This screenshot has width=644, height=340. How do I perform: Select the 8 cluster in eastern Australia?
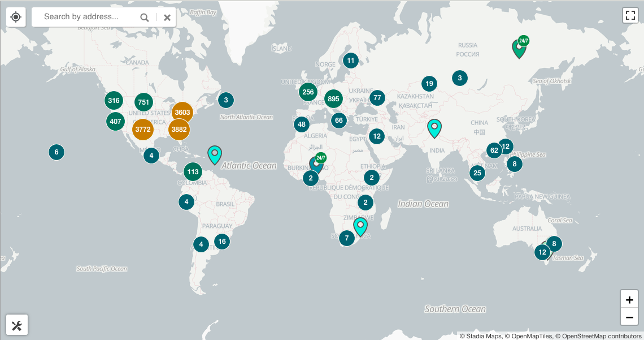[x=554, y=244]
